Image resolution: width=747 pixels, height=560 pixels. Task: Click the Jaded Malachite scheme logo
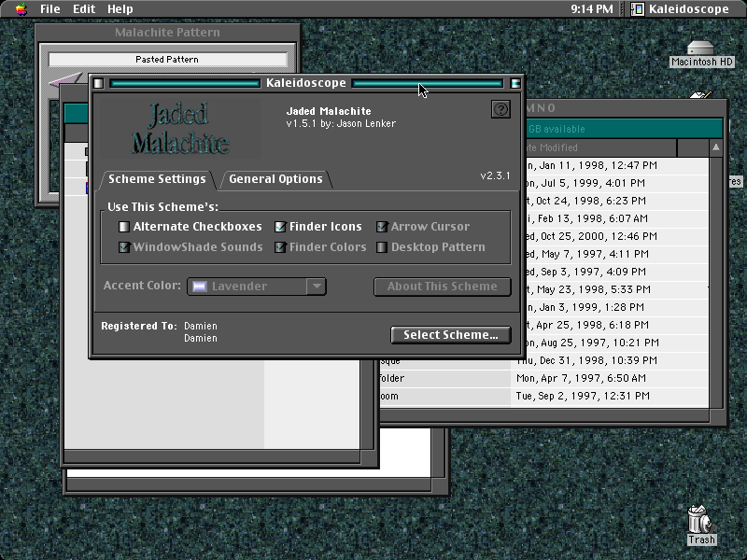[179, 129]
